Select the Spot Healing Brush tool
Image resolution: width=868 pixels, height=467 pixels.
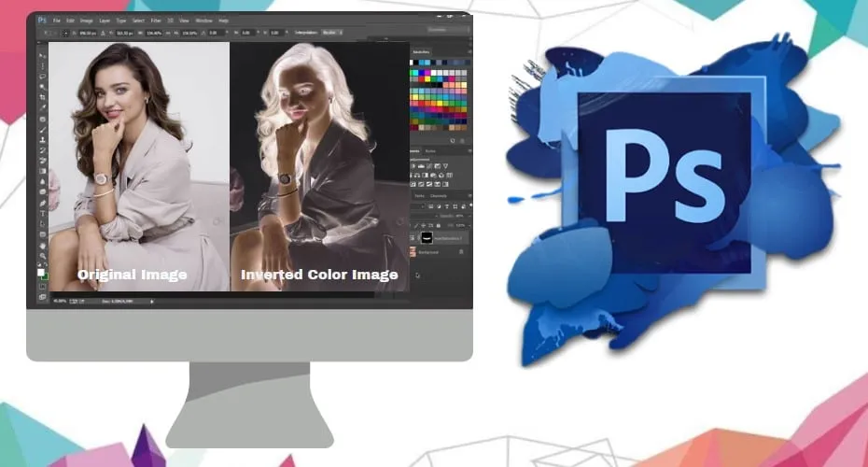click(x=43, y=120)
